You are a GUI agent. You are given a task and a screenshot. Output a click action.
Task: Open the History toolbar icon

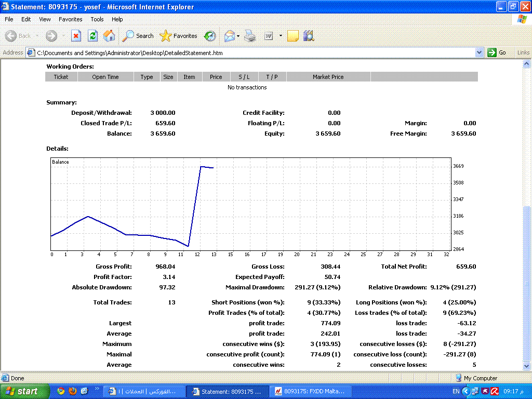pyautogui.click(x=210, y=36)
